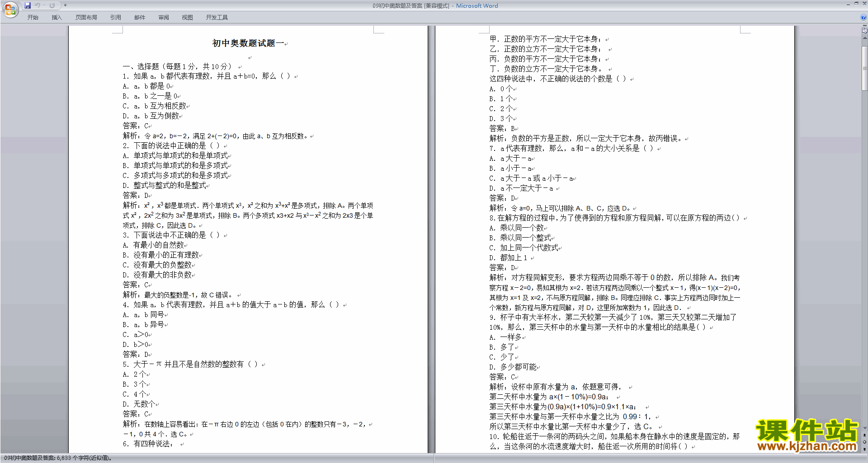Restore down the Word window
The image size is (868, 463).
856,4
